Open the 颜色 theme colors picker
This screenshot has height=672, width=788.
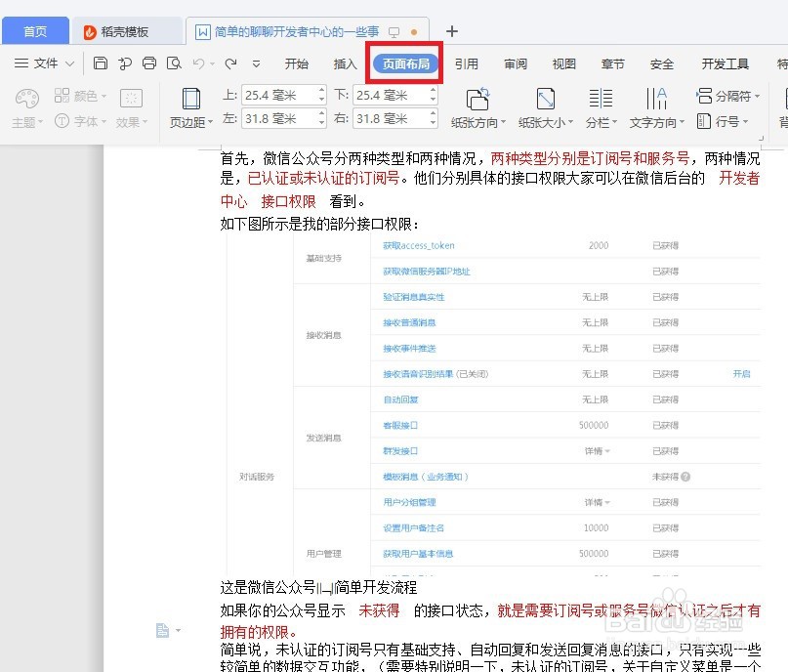[82, 96]
